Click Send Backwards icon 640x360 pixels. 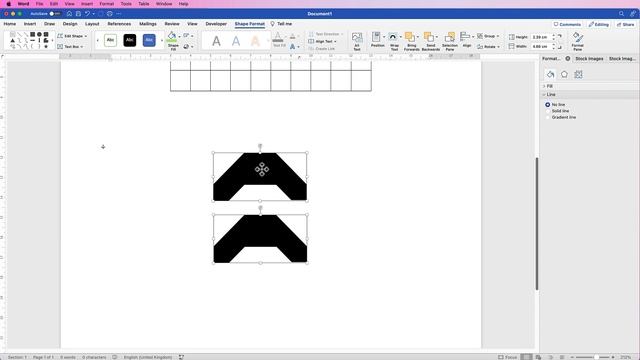click(429, 37)
